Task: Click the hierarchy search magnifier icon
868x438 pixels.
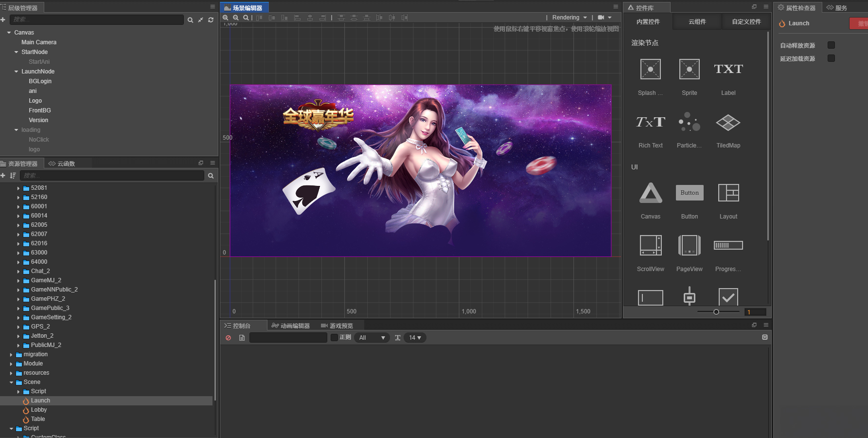Action: (190, 20)
